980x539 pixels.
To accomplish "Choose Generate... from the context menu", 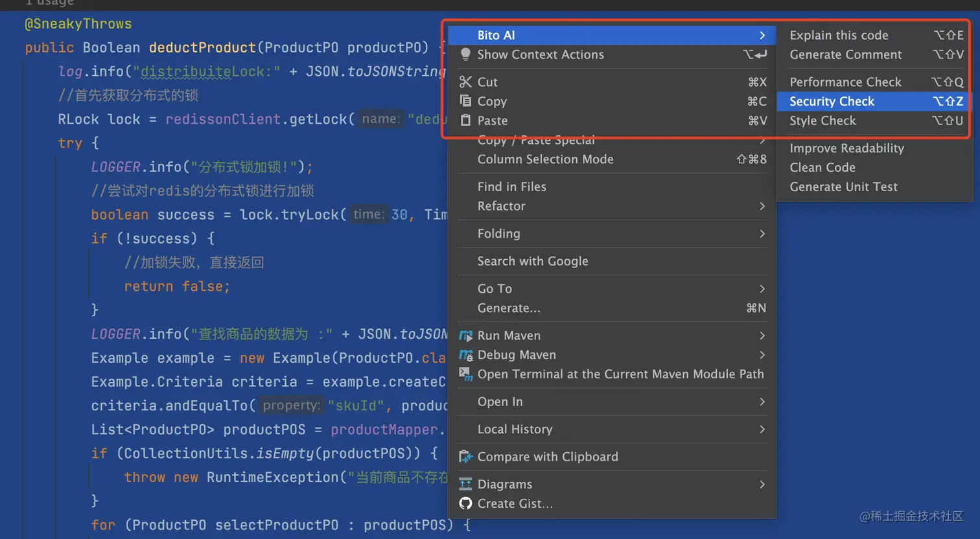I will (612, 308).
